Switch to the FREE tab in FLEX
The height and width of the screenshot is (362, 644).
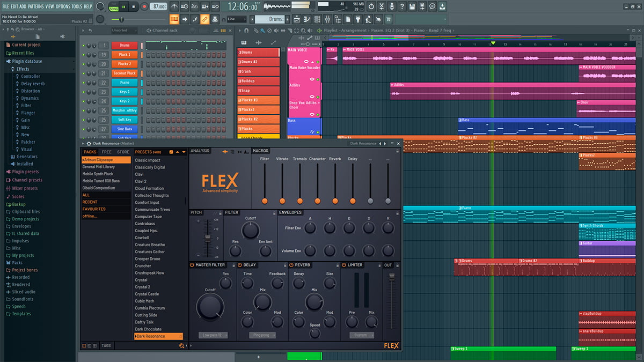pyautogui.click(x=107, y=152)
